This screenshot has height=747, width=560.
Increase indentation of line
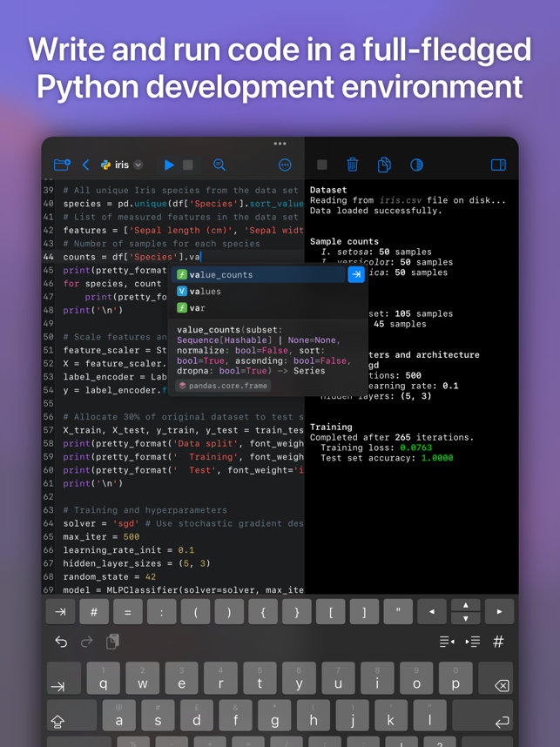(x=472, y=642)
